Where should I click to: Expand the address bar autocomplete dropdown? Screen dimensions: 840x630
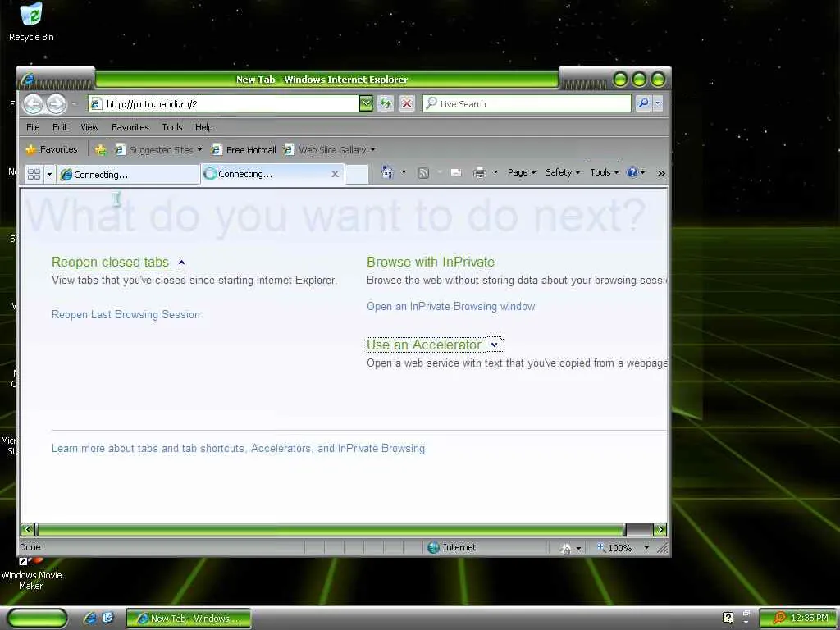pos(366,104)
